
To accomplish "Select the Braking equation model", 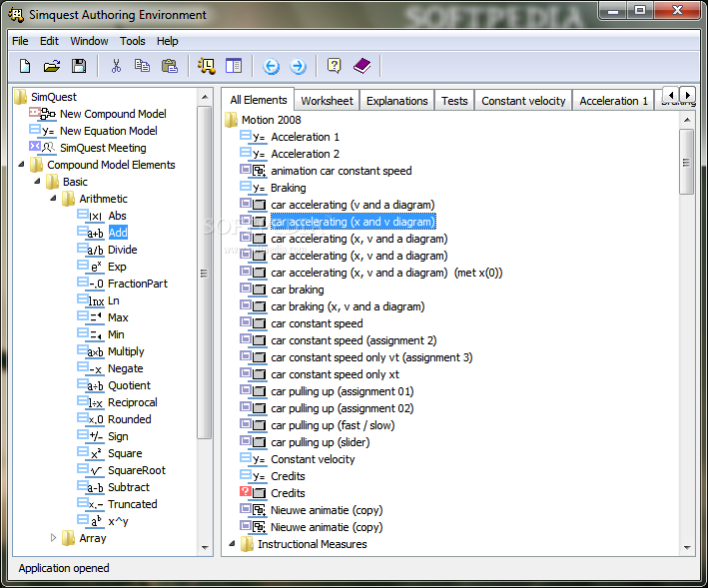I will (288, 188).
